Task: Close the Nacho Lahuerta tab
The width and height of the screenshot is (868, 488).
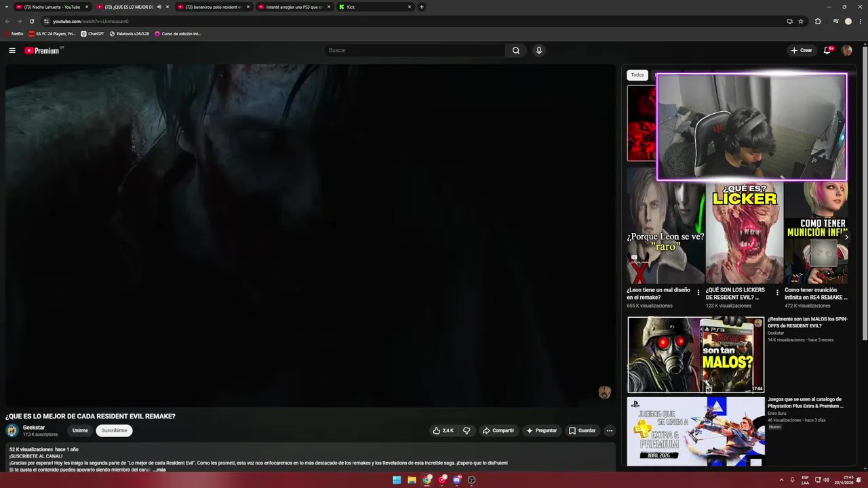Action: [x=87, y=7]
